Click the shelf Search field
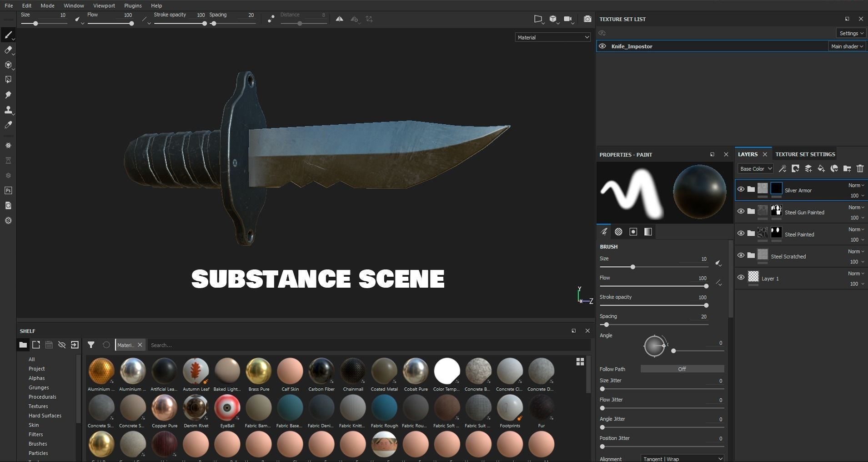 click(368, 345)
